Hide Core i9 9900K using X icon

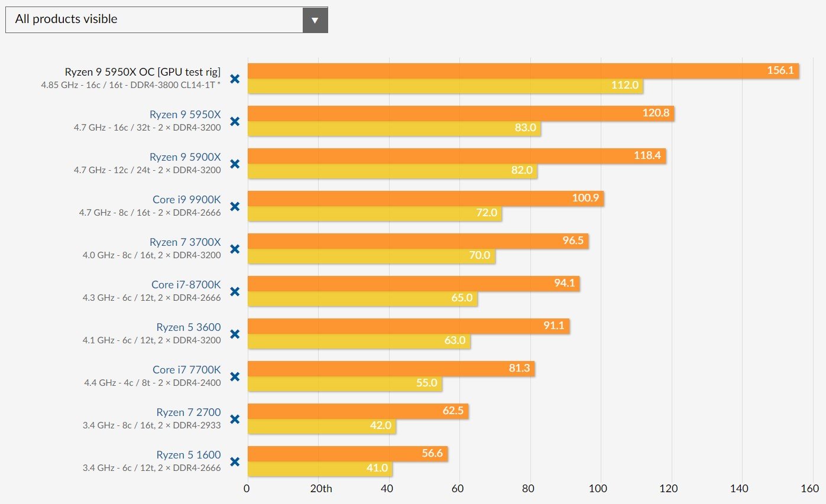[x=235, y=206]
